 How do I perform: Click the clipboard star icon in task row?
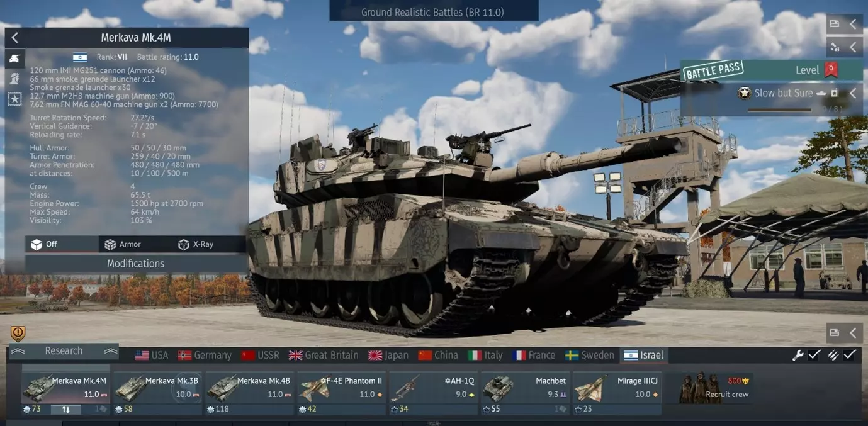[835, 93]
